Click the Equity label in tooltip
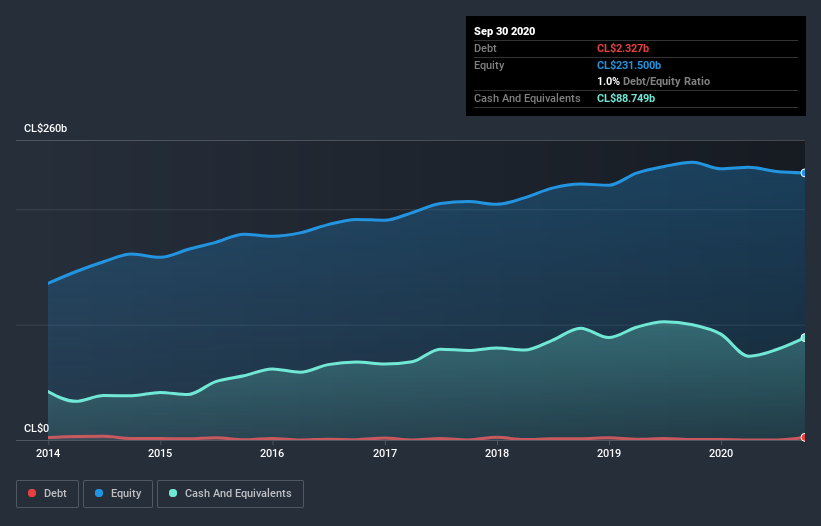821x526 pixels. click(x=489, y=65)
